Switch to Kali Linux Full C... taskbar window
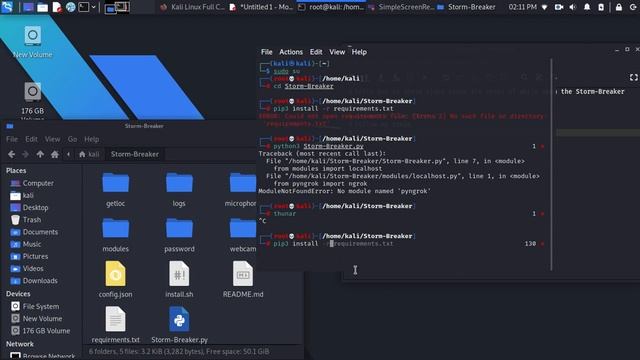 [193, 7]
